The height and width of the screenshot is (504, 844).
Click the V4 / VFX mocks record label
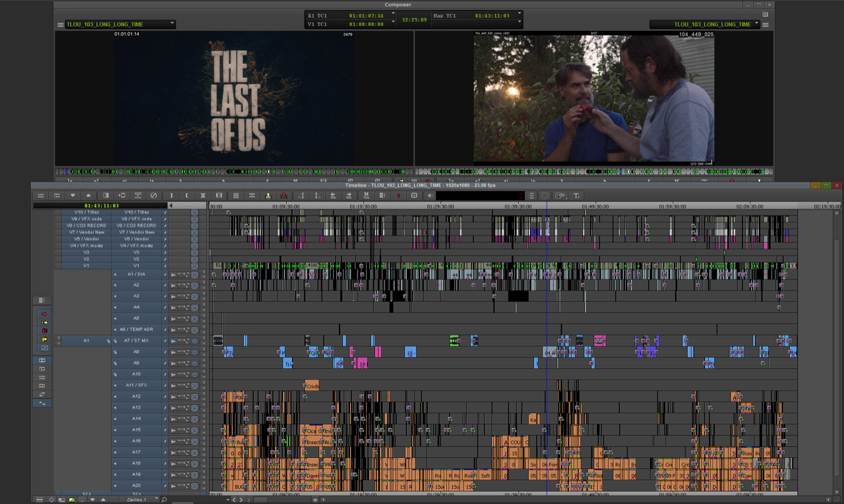[136, 246]
